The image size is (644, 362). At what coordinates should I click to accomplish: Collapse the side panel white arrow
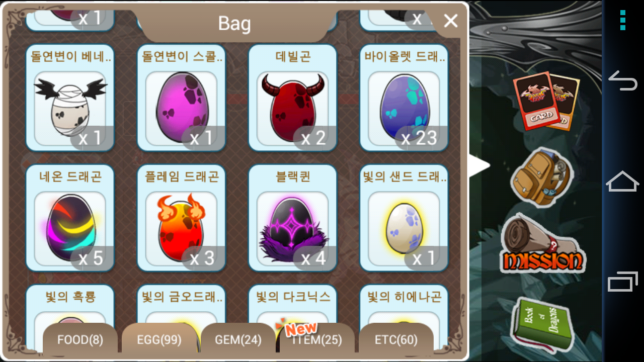479,166
